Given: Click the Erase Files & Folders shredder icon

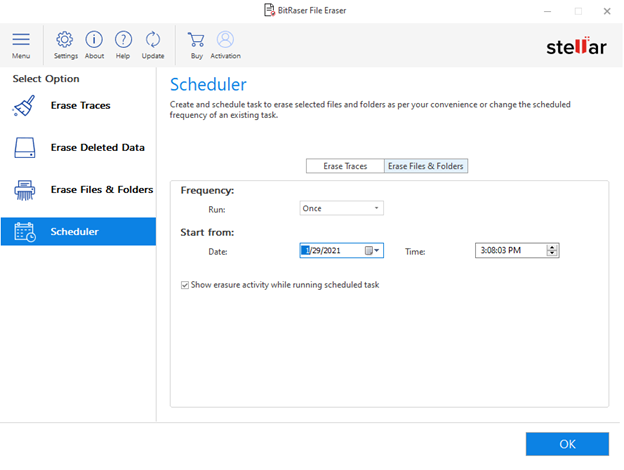Looking at the screenshot, I should pos(25,190).
